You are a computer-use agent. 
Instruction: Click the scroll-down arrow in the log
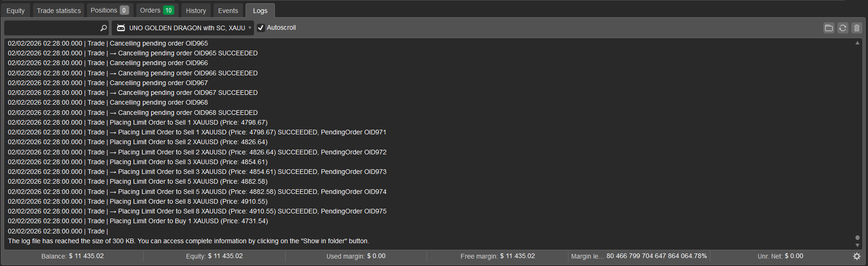pyautogui.click(x=857, y=245)
